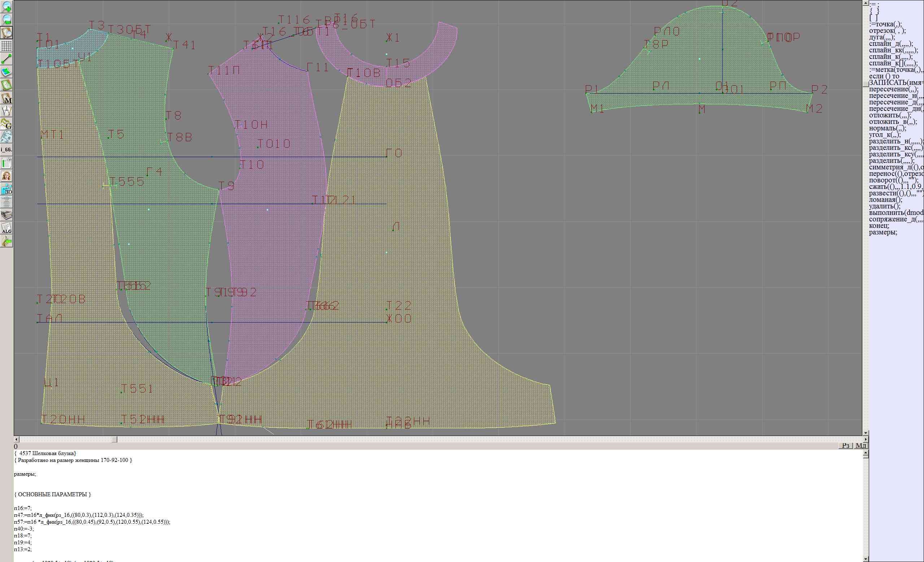Open the 3D mannequin view icon

[6, 189]
